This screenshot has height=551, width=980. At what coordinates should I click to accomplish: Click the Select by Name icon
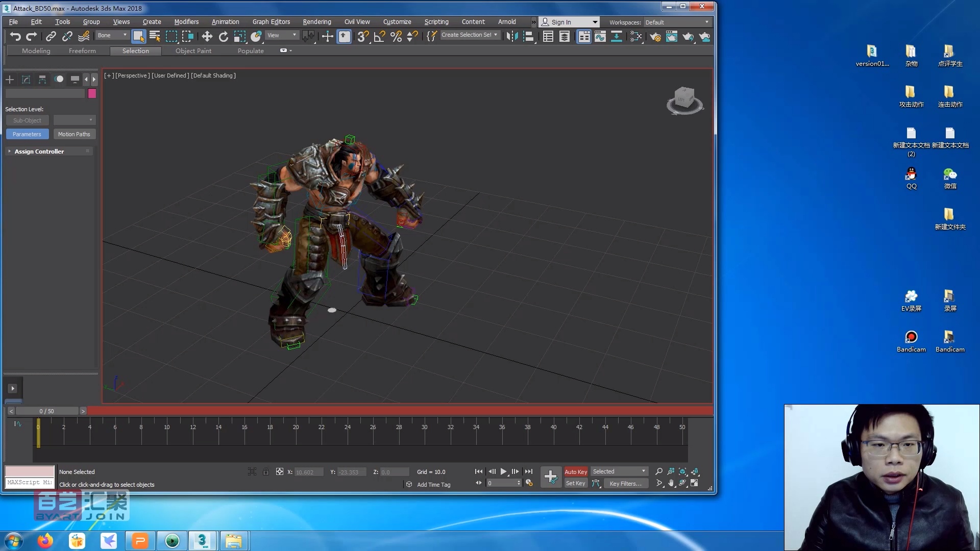[155, 36]
